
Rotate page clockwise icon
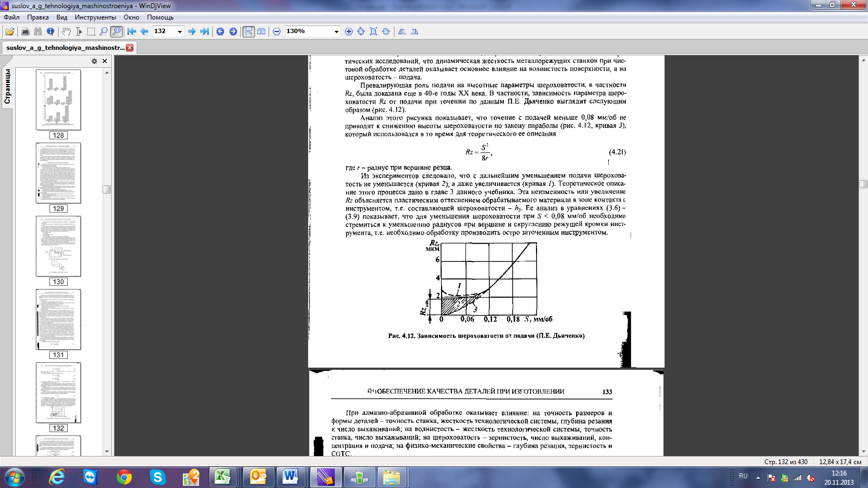pyautogui.click(x=414, y=31)
